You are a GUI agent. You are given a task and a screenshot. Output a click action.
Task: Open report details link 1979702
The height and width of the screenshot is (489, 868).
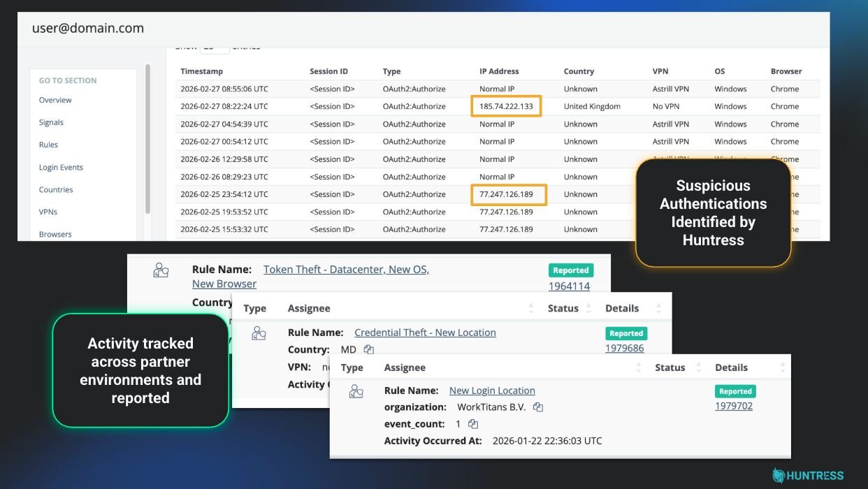click(x=734, y=406)
